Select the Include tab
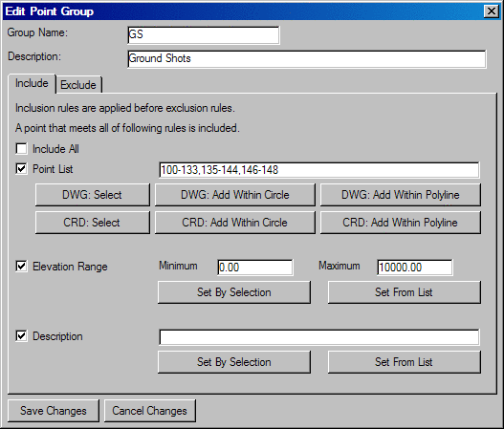504x429 pixels. 32,83
